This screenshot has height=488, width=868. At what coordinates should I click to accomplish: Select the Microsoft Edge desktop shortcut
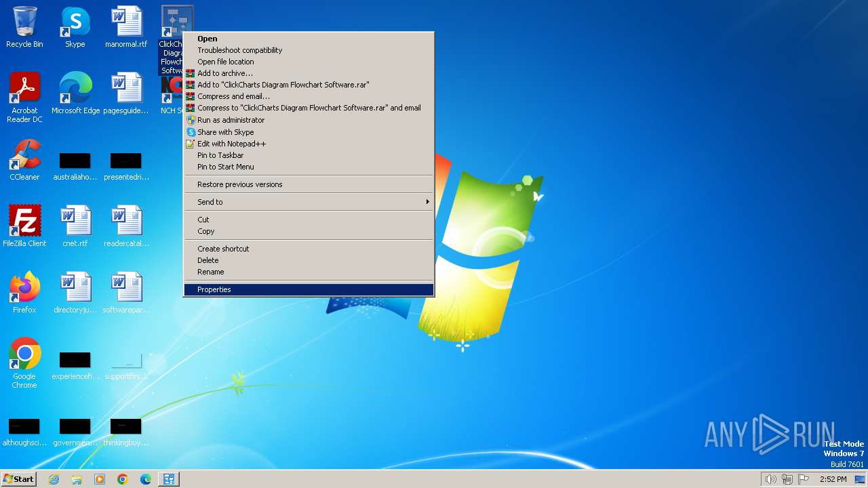pyautogui.click(x=75, y=94)
